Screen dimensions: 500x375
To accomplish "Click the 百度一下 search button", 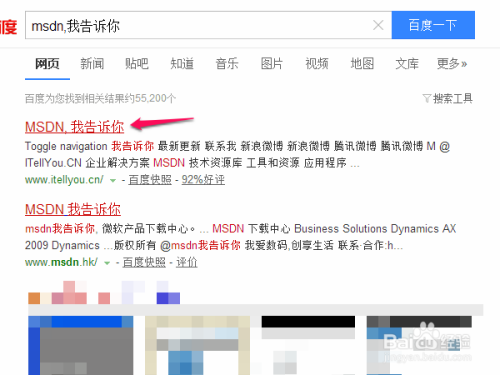I will point(433,25).
